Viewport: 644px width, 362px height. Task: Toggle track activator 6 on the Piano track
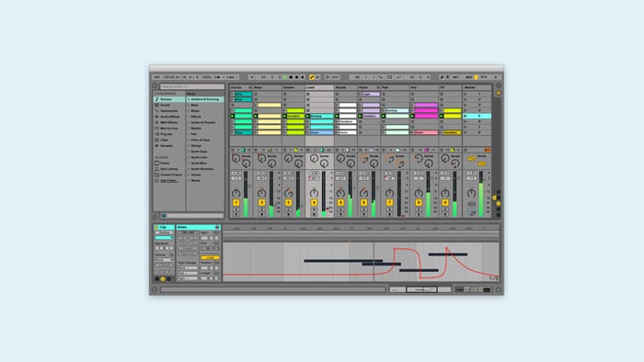pyautogui.click(x=364, y=202)
